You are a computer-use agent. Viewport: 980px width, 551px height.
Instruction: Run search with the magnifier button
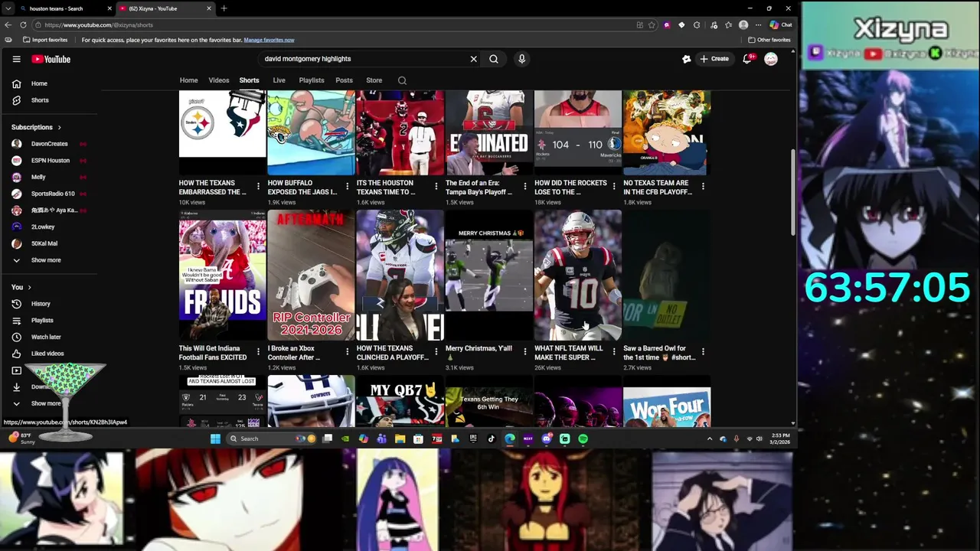pyautogui.click(x=494, y=59)
